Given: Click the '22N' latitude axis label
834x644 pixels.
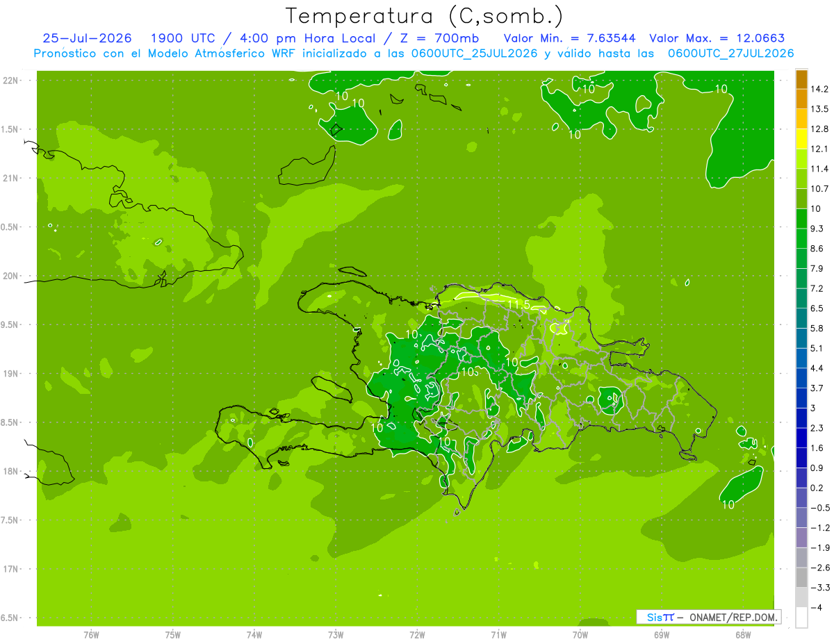Looking at the screenshot, I should click(x=11, y=81).
